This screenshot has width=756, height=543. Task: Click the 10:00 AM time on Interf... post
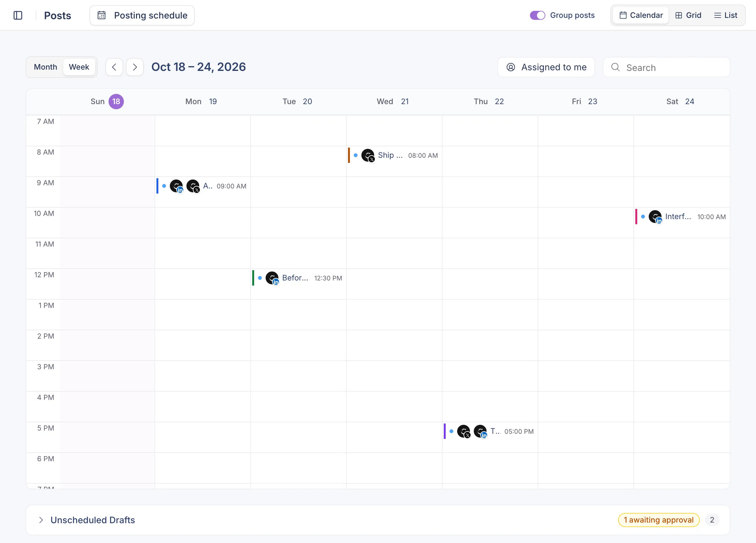pos(711,217)
